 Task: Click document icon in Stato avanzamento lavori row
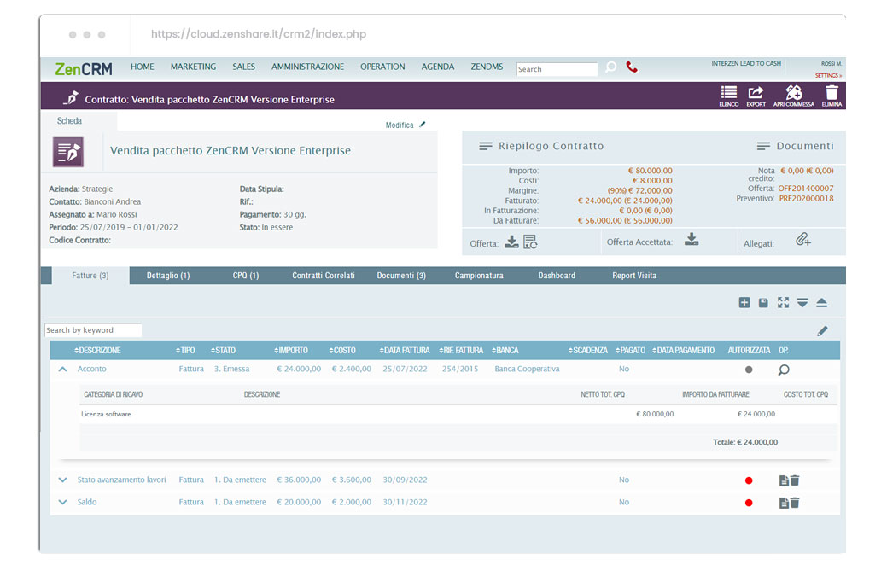(x=784, y=480)
